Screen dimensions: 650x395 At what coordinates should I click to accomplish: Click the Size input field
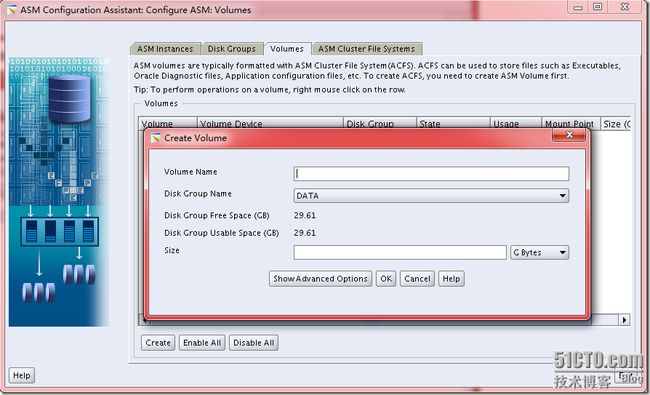[x=400, y=252]
